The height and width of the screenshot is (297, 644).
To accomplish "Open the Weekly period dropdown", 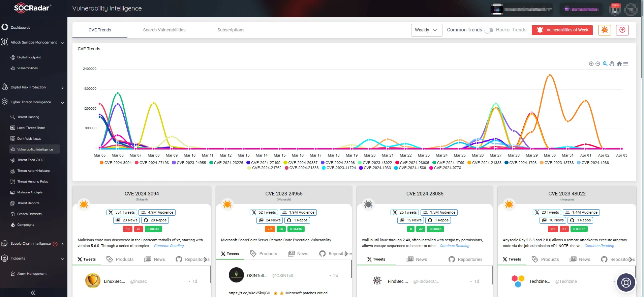I will coord(426,30).
